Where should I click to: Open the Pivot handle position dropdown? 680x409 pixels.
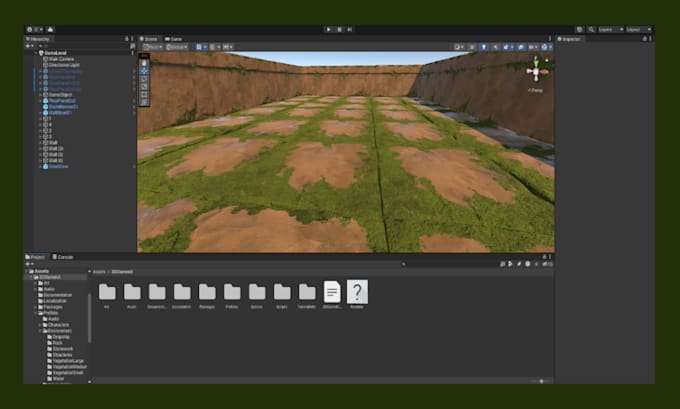click(153, 47)
